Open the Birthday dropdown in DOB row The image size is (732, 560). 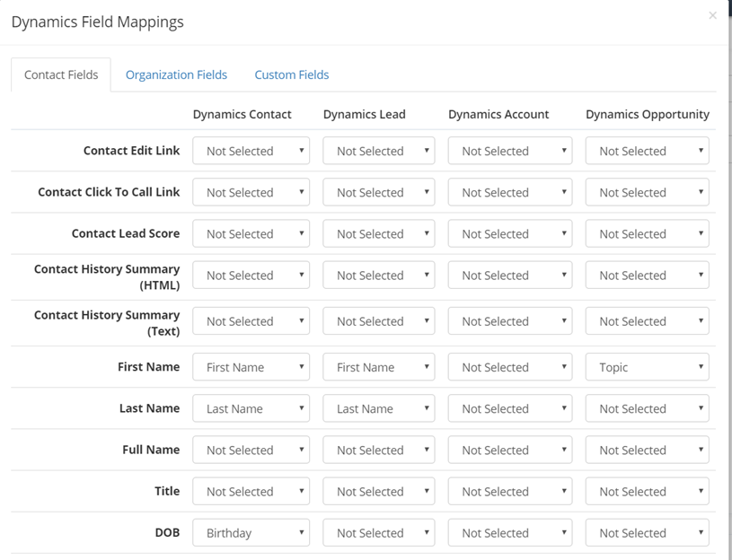251,533
